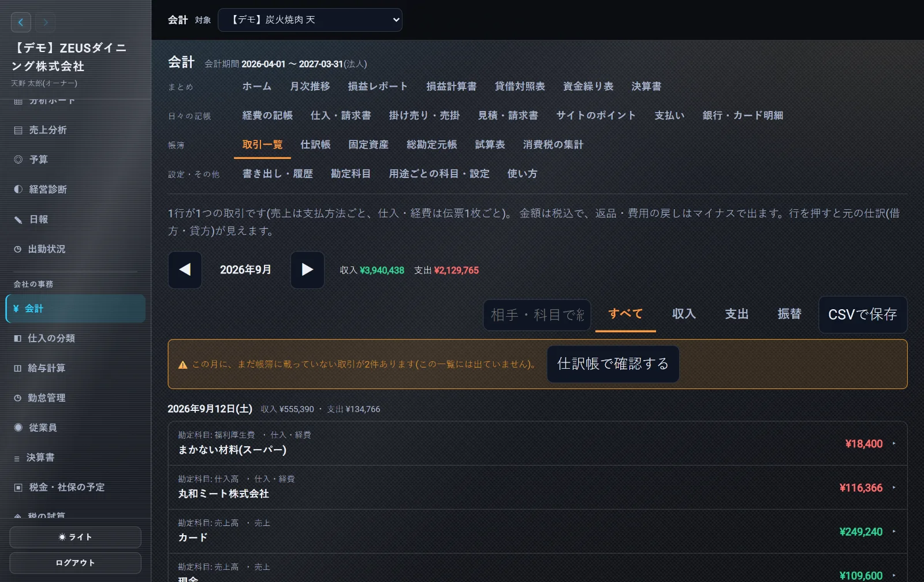Open 経営診断 sidebar item
924x582 pixels.
pos(75,190)
